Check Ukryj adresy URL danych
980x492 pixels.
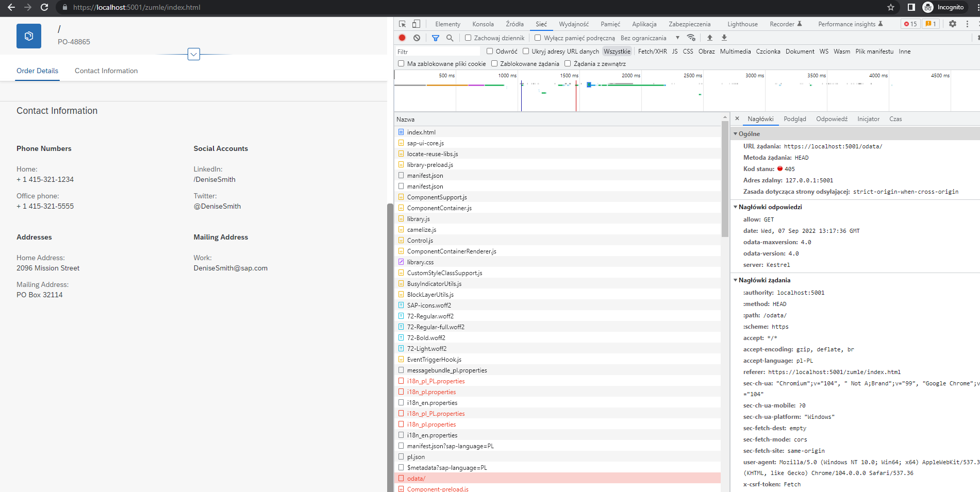click(526, 51)
